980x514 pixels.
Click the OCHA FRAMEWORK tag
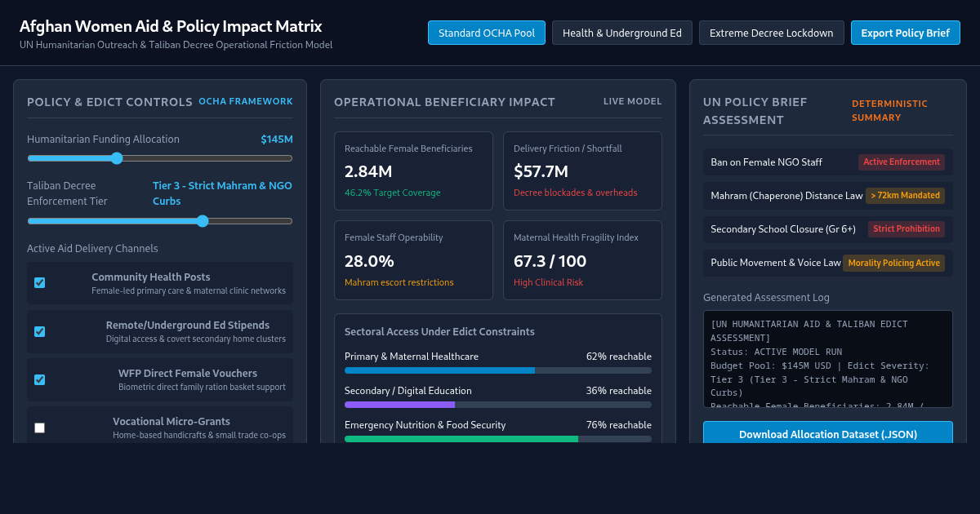pos(246,102)
